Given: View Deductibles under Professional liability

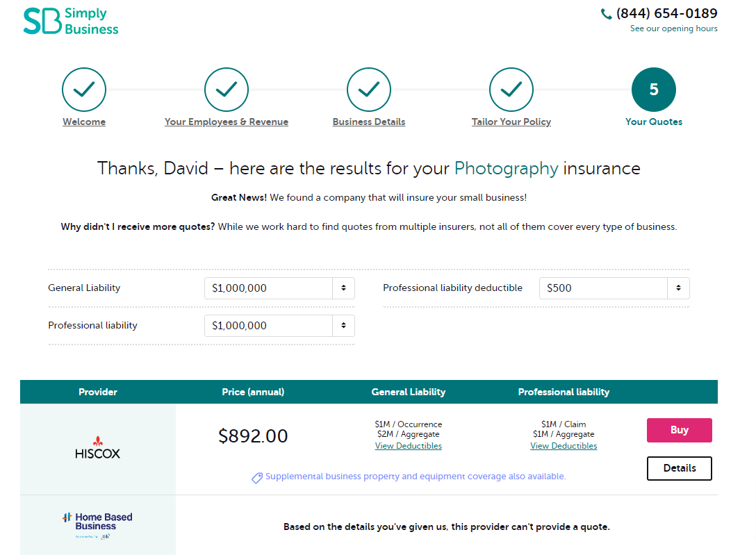Looking at the screenshot, I should 564,446.
